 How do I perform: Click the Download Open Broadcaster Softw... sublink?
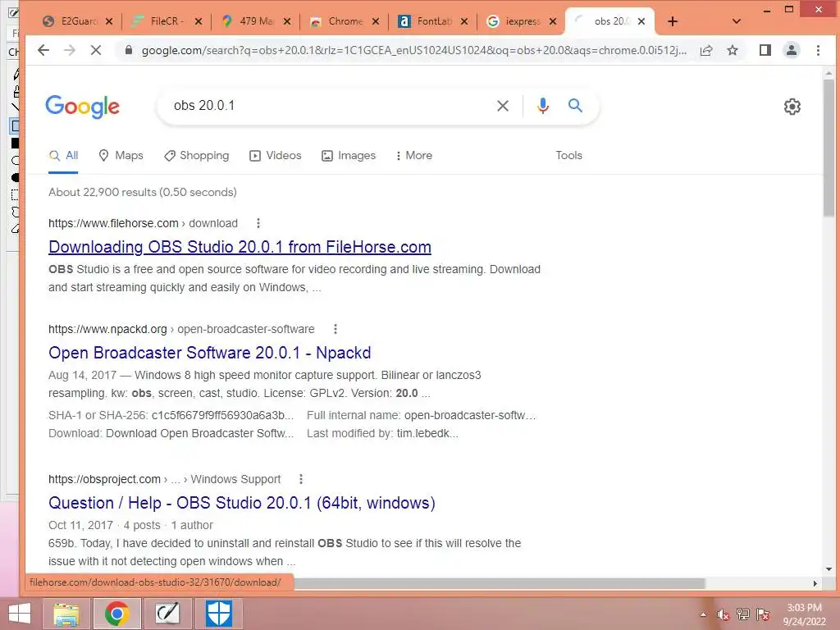click(200, 433)
